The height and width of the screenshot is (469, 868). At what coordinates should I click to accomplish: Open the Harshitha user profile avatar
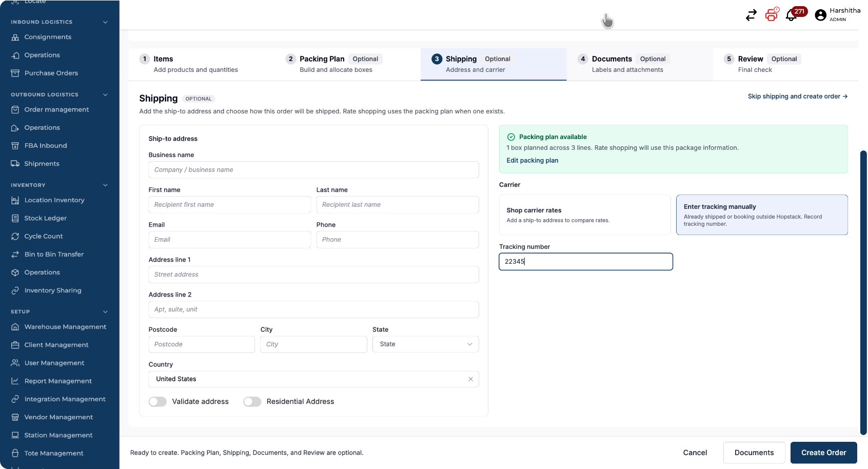pyautogui.click(x=820, y=15)
